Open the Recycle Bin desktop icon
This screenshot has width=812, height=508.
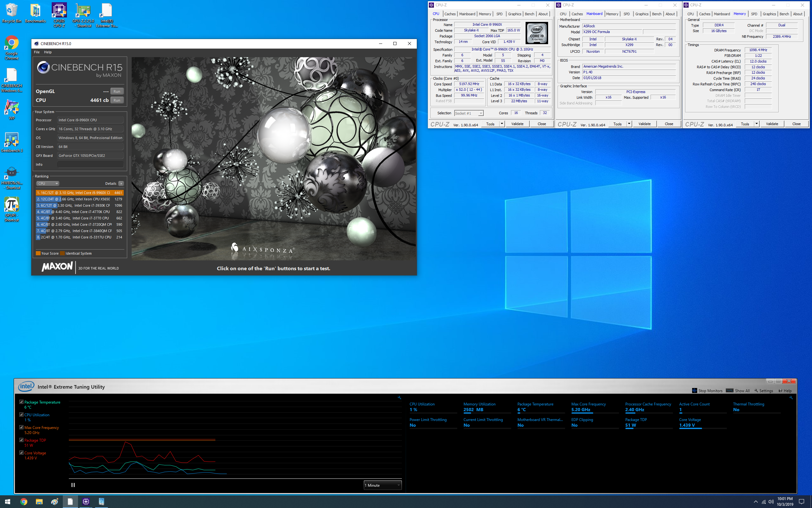tap(12, 13)
